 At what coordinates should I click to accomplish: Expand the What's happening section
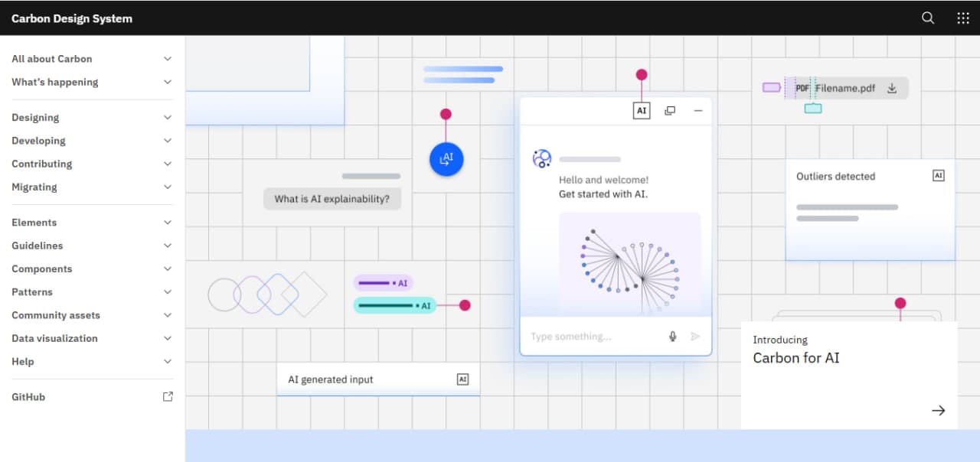tap(92, 82)
